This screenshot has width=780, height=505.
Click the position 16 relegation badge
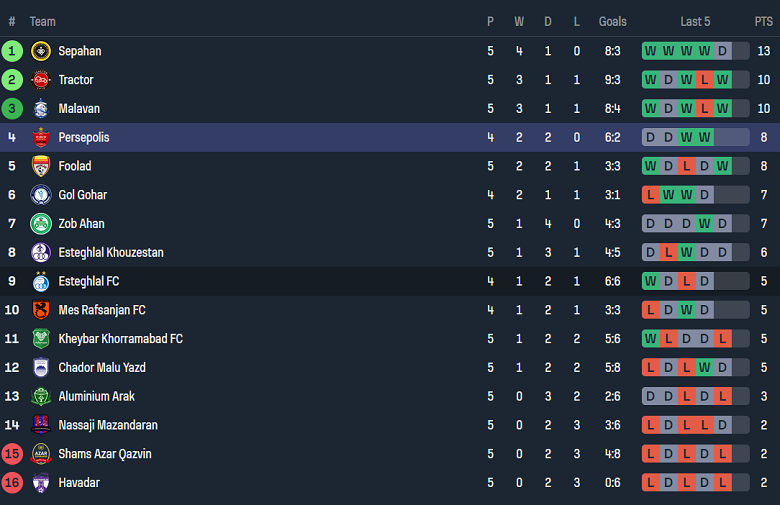tap(12, 483)
